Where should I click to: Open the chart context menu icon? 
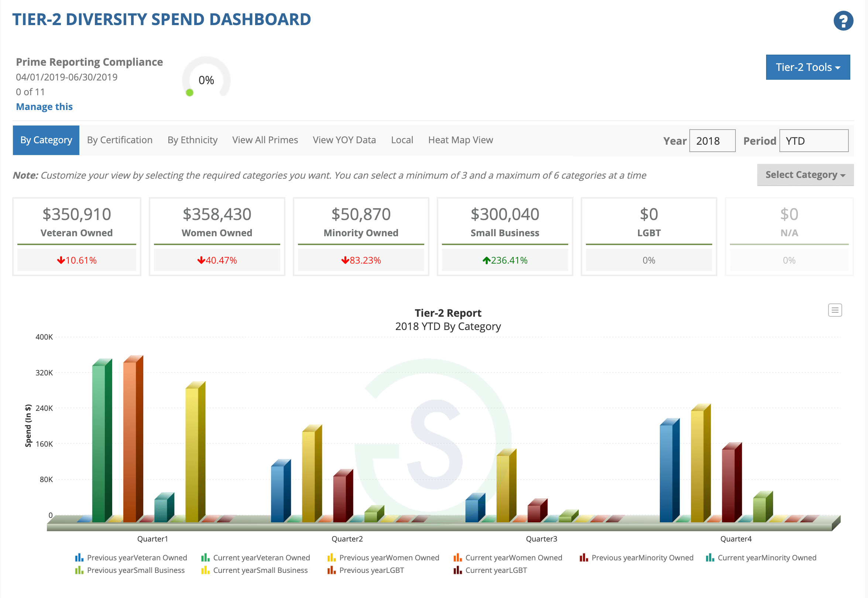click(x=835, y=310)
